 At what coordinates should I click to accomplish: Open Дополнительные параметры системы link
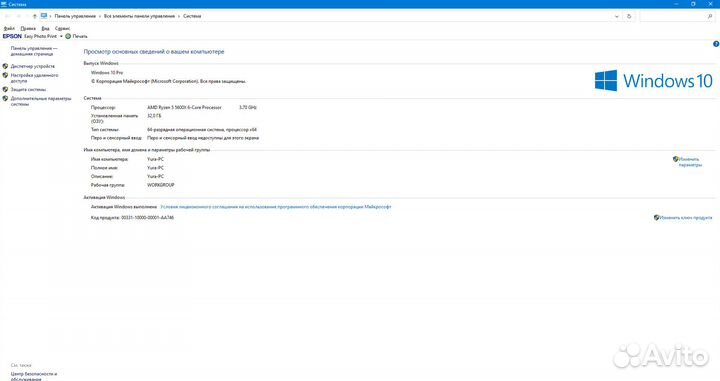41,101
